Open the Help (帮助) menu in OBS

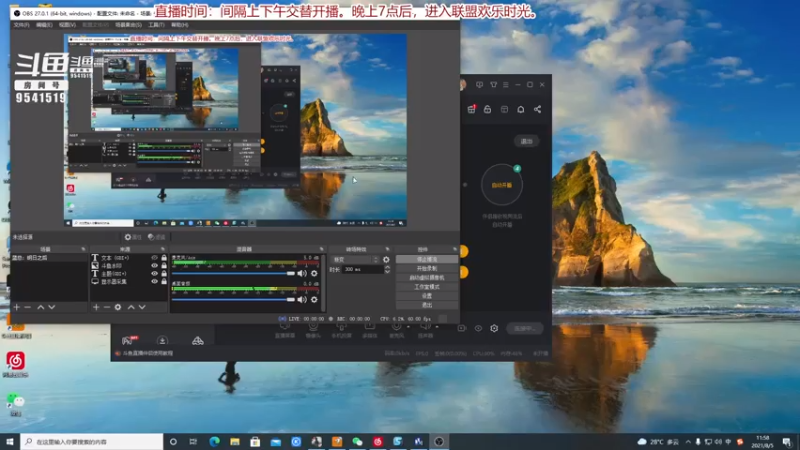point(180,24)
